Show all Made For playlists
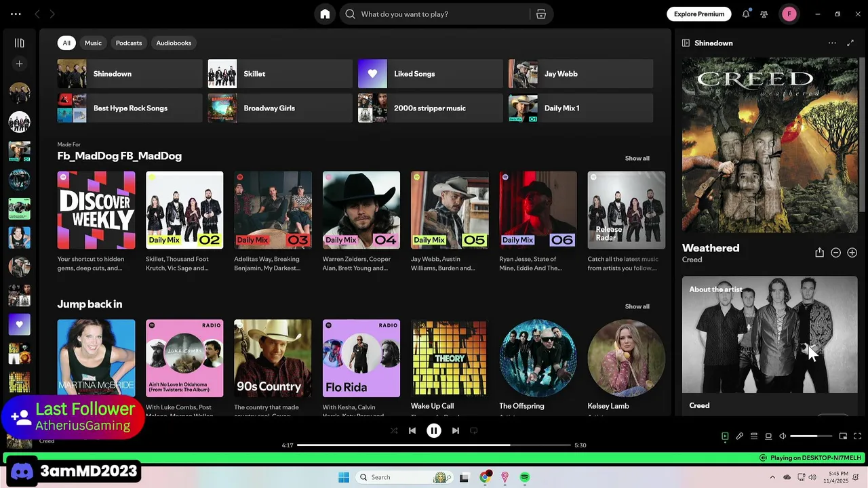Screen dimensions: 868x488 click(637, 158)
